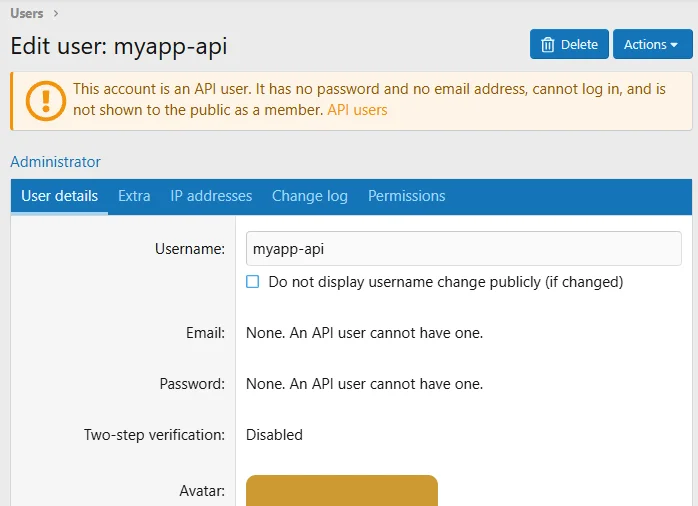Navigate to the Users breadcrumb
Image resolution: width=698 pixels, height=506 pixels.
(27, 13)
